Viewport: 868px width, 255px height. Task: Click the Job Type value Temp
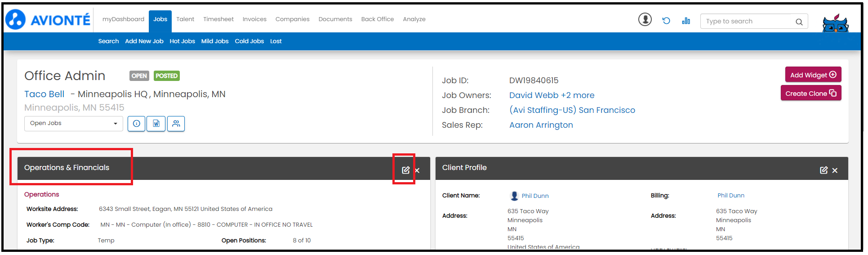[106, 241]
